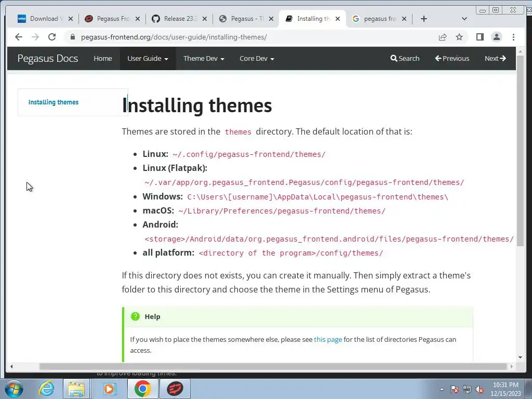532x399 pixels.
Task: Go back using browser back arrow
Action: (x=19, y=37)
